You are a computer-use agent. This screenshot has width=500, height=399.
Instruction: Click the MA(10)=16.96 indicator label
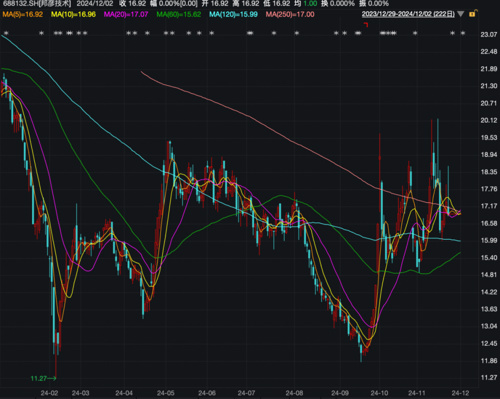tap(73, 14)
